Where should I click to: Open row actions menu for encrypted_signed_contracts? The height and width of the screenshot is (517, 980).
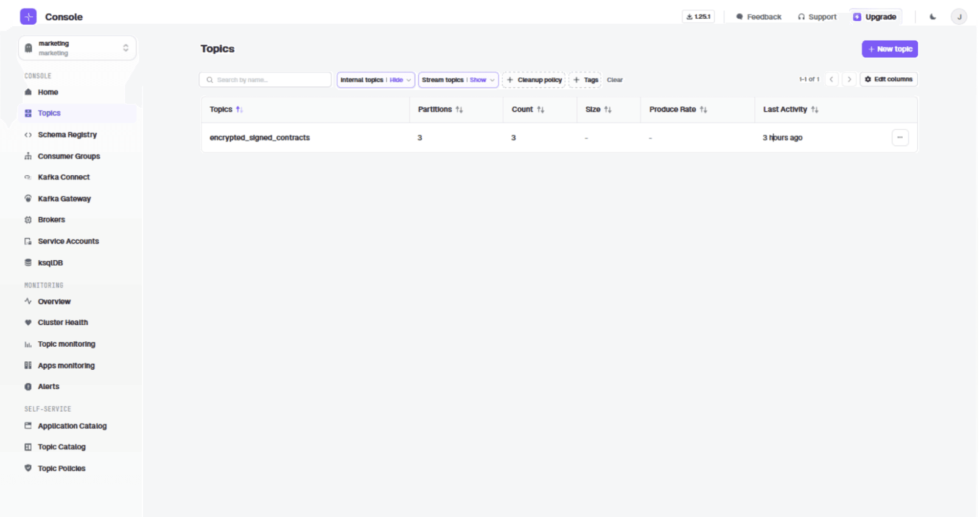(x=900, y=137)
